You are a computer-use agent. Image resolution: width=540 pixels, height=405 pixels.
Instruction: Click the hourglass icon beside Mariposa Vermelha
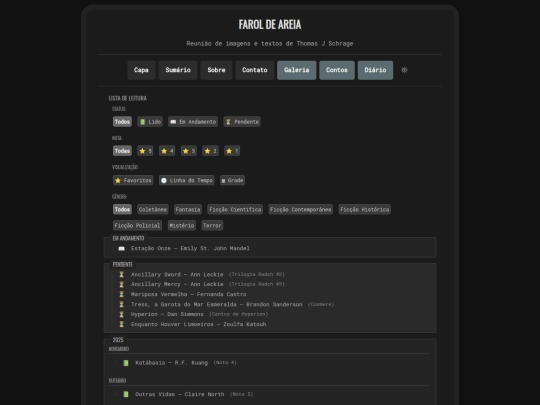[x=122, y=294]
